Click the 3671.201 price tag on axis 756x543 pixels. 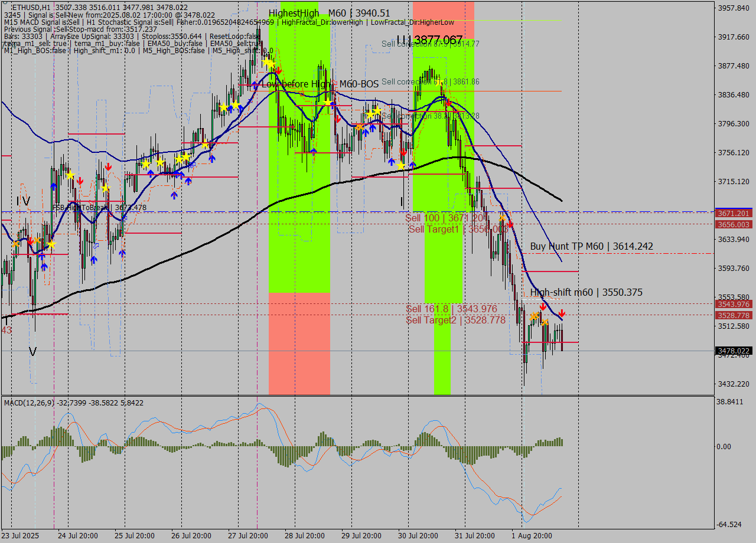(x=733, y=213)
